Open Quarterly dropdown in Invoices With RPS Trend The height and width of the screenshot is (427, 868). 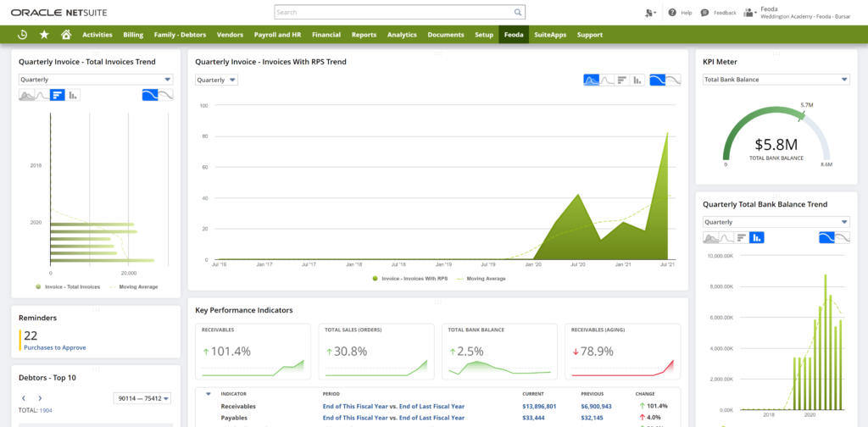pyautogui.click(x=216, y=80)
